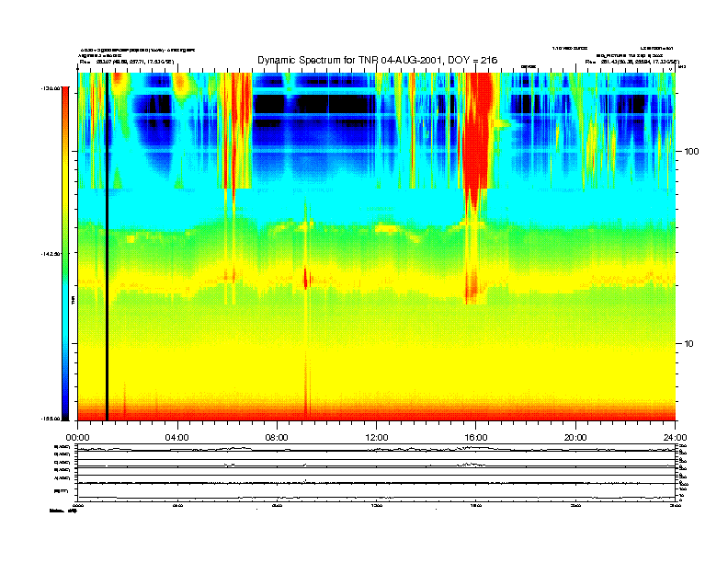The image size is (728, 563).
Task: Click the 04:00 time axis label
Action: click(x=176, y=437)
